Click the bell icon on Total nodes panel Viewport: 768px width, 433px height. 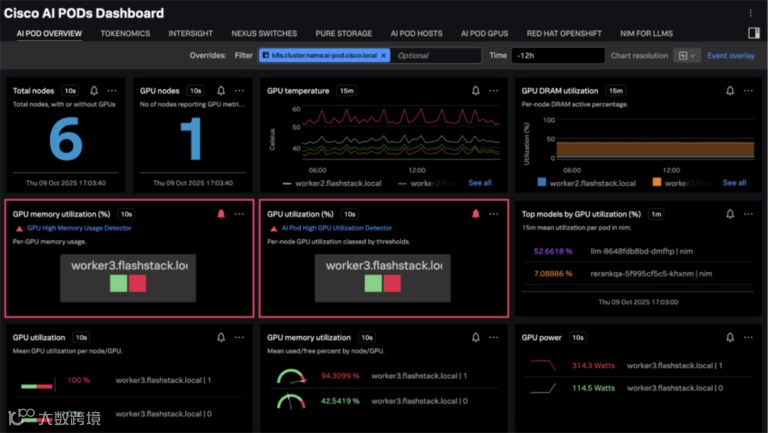(94, 91)
